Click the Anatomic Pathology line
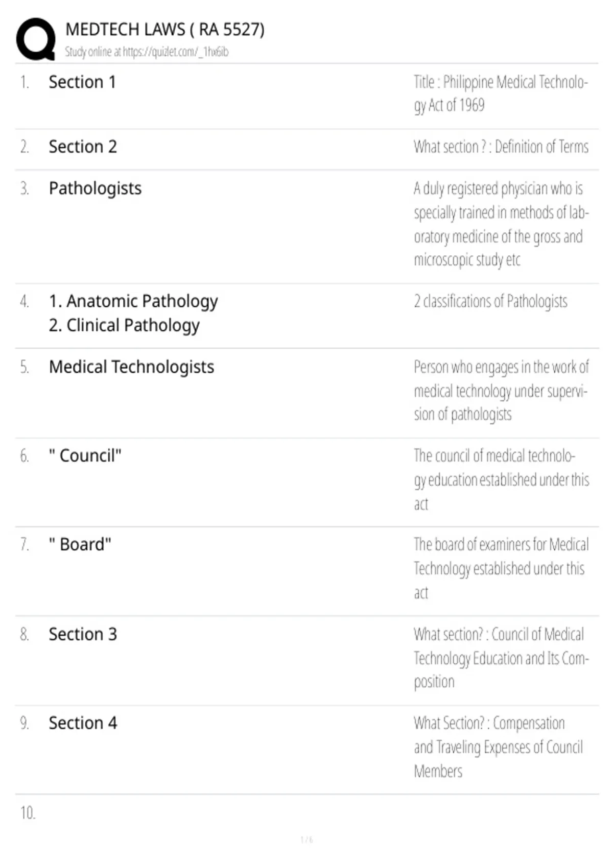The height and width of the screenshot is (868, 613). click(133, 301)
